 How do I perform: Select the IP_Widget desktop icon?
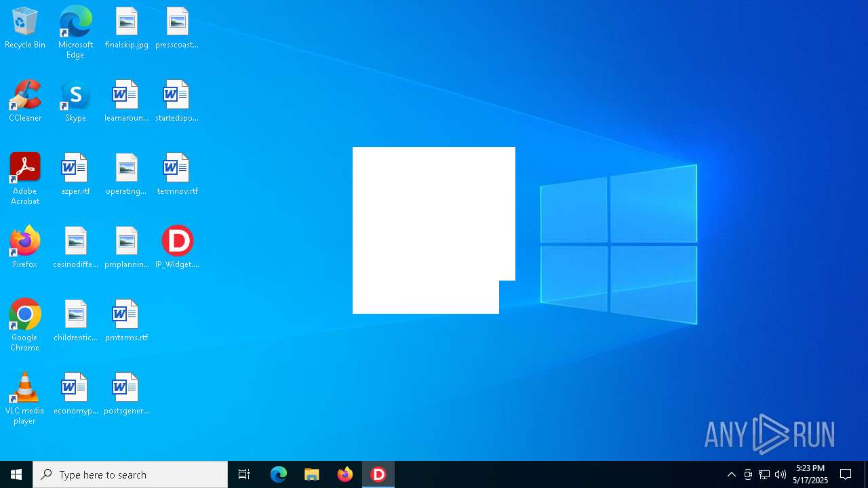(177, 248)
